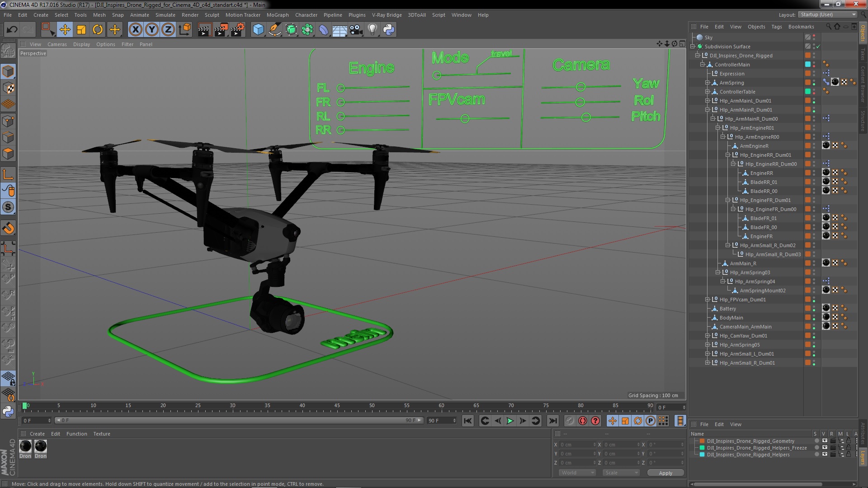Image resolution: width=868 pixels, height=488 pixels.
Task: Expand Hlp_ArmMainL_Dum01 in object tree
Action: [708, 101]
